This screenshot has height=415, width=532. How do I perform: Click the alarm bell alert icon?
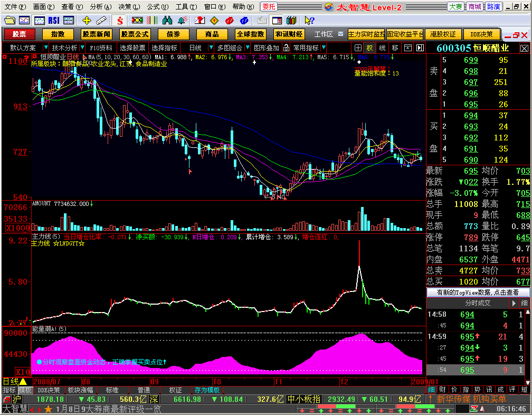[x=183, y=21]
